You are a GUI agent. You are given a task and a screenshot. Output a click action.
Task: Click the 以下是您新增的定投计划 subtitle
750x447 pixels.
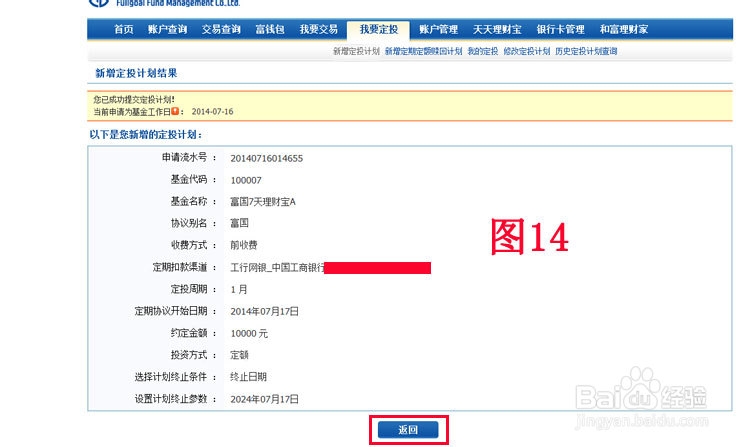146,135
